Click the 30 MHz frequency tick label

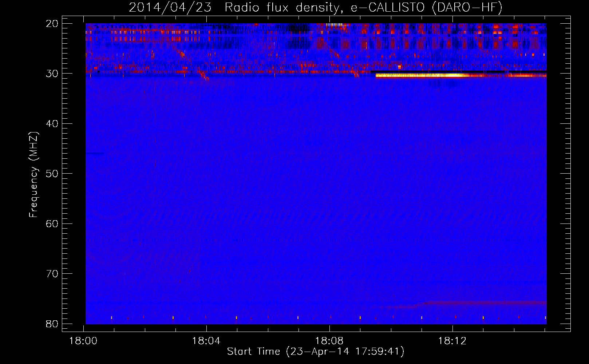coord(52,74)
